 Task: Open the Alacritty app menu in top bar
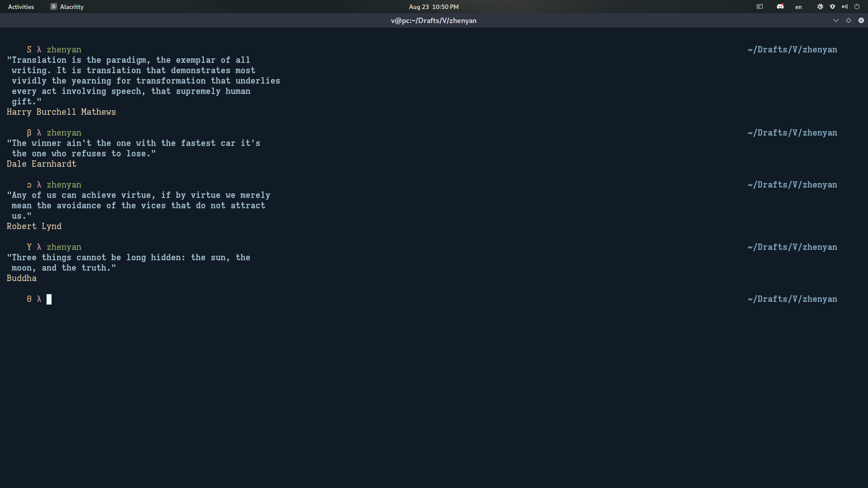point(67,7)
